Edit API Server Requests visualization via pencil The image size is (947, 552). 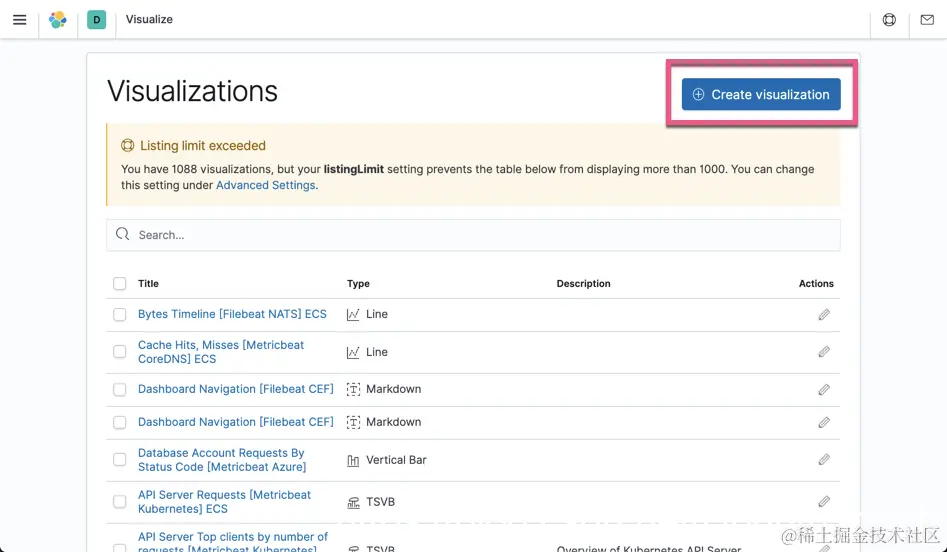[x=824, y=501]
